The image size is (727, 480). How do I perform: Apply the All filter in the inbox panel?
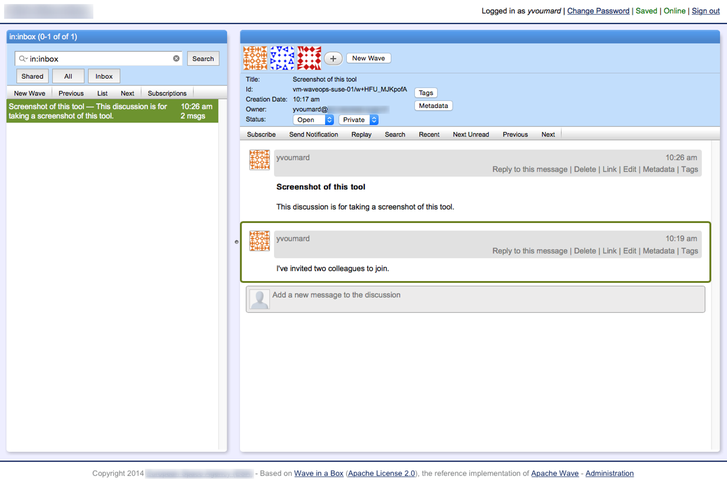(x=67, y=76)
